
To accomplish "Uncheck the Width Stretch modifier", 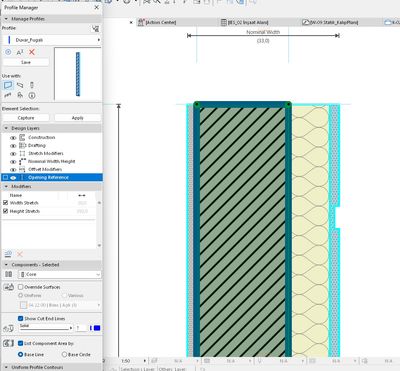I will [x=5, y=203].
